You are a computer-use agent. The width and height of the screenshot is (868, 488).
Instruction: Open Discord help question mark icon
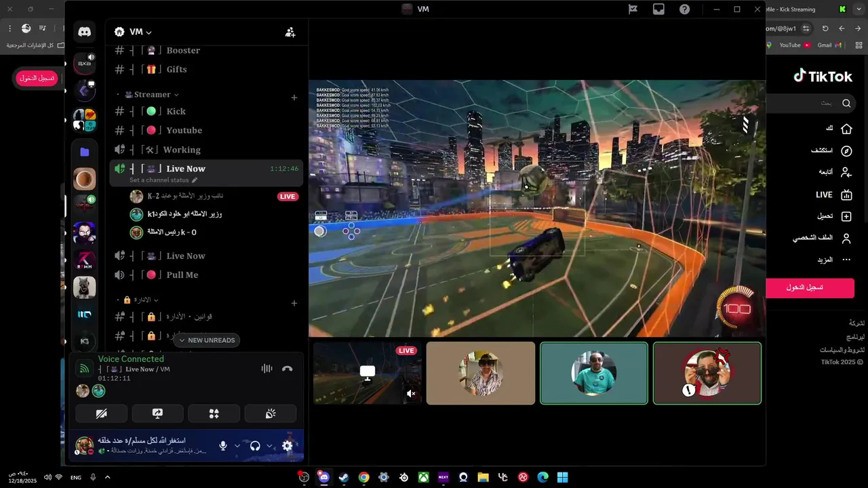685,9
